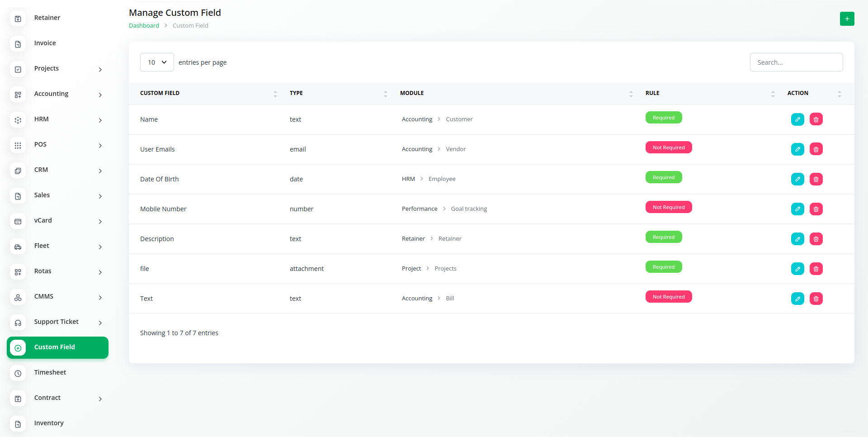Click the Search input box
Screen dimensions: 868x437
click(796, 62)
